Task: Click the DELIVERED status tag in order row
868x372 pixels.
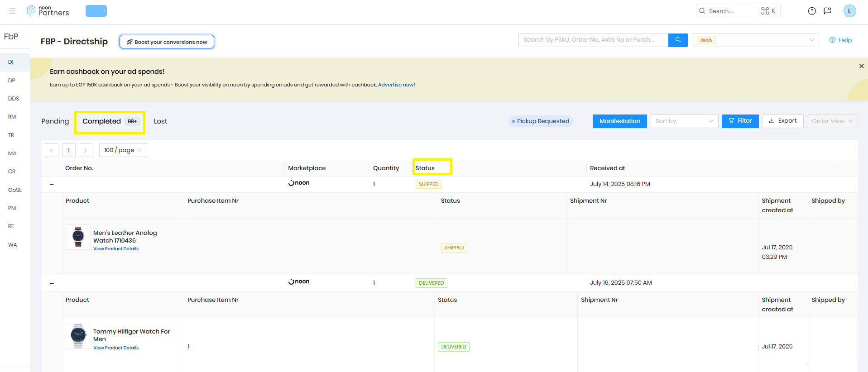Action: pos(432,283)
